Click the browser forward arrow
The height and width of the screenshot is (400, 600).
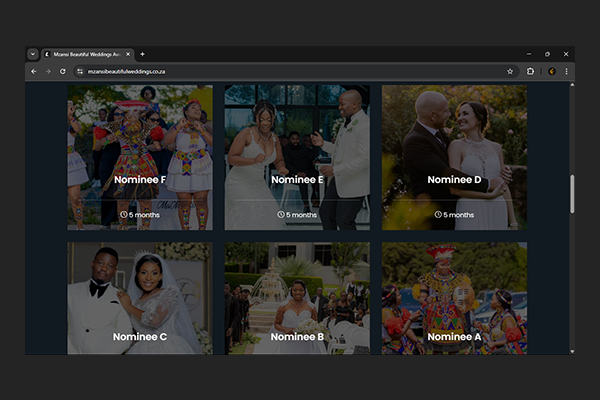pyautogui.click(x=48, y=72)
